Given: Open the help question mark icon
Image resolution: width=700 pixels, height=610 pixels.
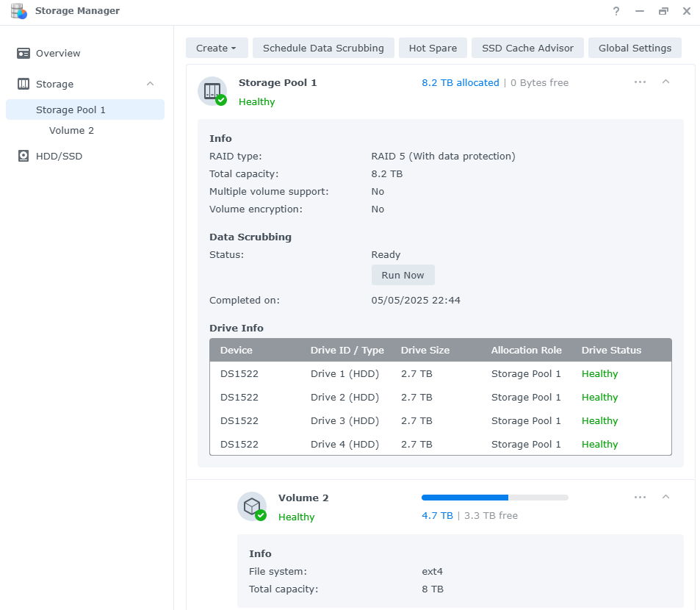Looking at the screenshot, I should click(616, 11).
